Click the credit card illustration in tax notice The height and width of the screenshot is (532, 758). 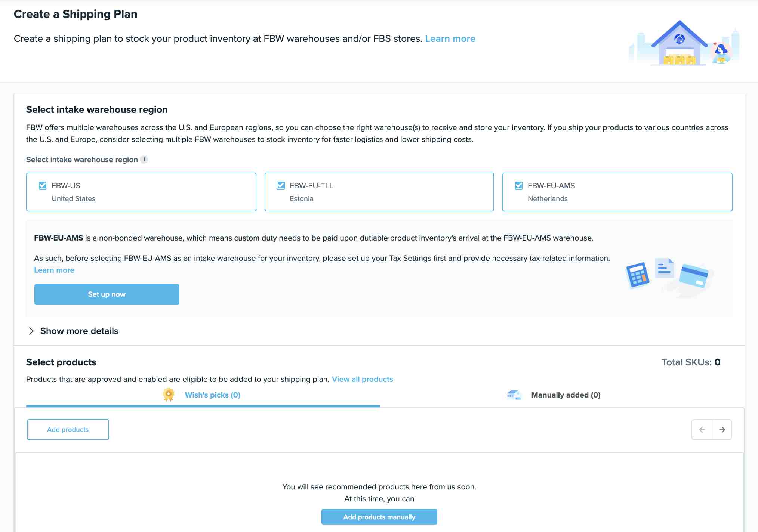tap(694, 276)
